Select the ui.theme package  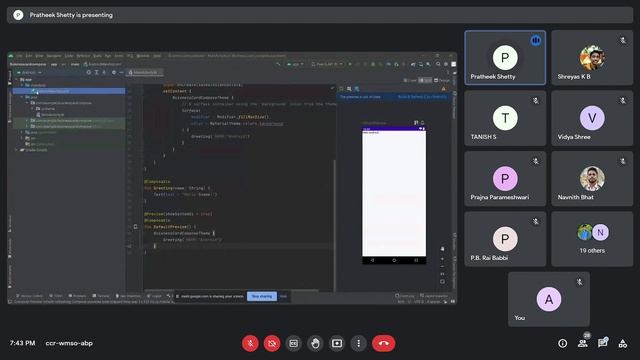pos(45,109)
